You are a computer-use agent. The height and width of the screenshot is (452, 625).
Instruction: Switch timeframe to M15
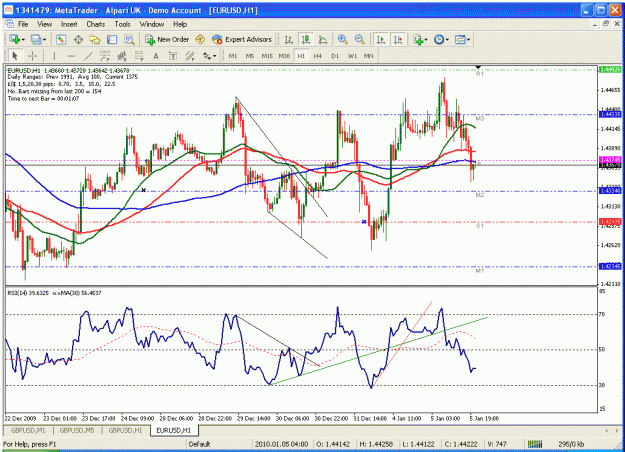click(x=267, y=56)
